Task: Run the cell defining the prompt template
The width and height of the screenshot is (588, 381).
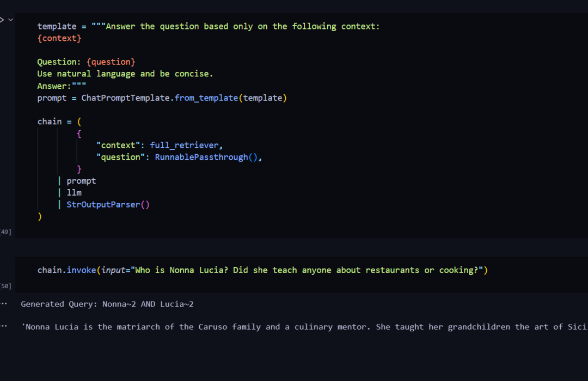Action: tap(2, 20)
